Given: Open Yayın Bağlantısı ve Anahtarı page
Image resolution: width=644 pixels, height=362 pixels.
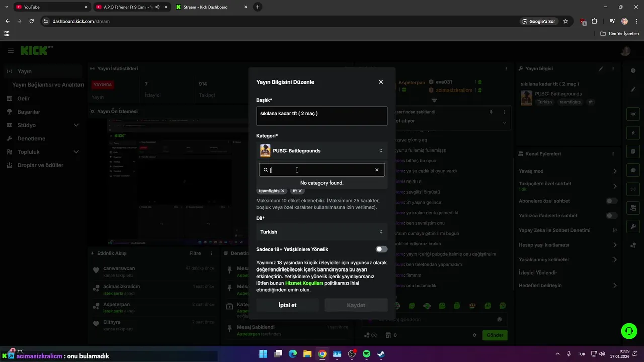Looking at the screenshot, I should point(48,85).
